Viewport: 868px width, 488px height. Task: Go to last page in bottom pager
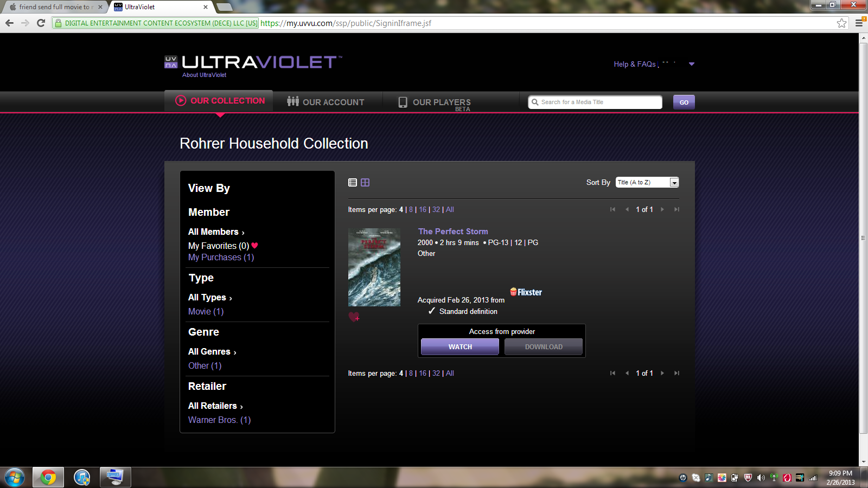676,373
